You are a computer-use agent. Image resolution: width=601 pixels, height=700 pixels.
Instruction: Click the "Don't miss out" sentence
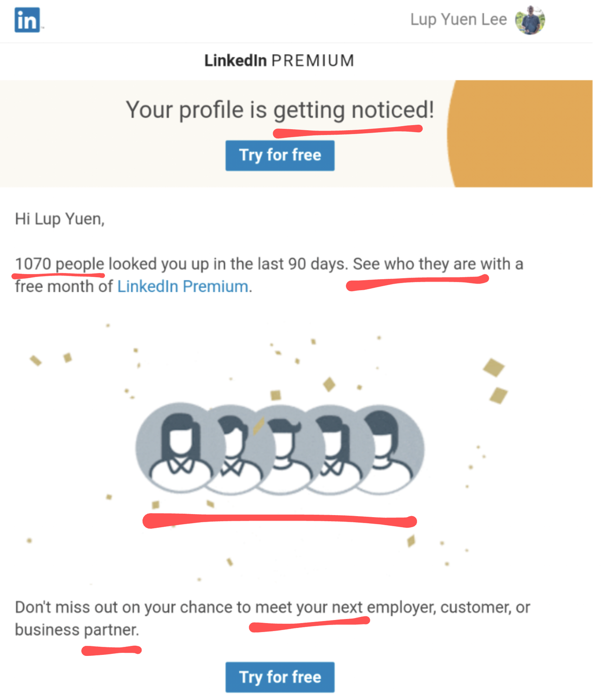click(x=272, y=607)
